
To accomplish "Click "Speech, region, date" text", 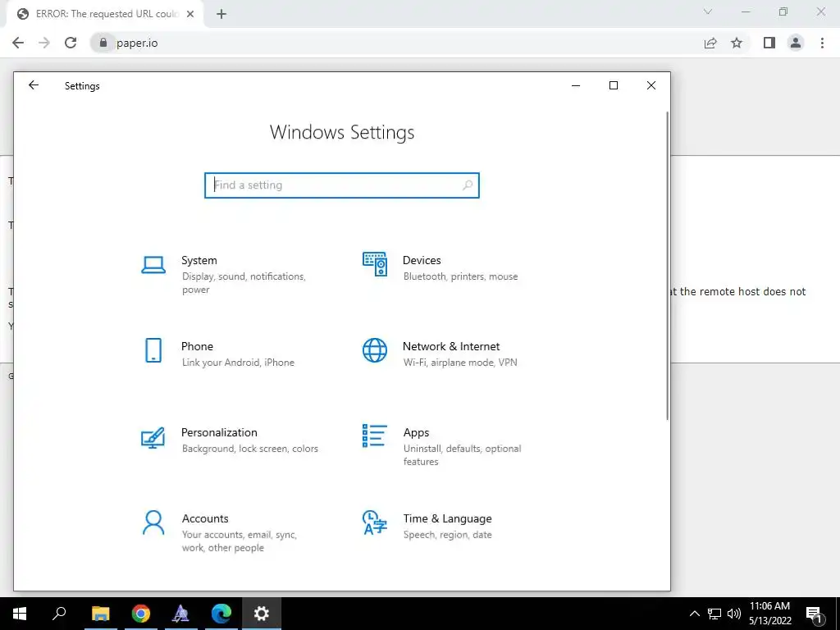I will 447,535.
